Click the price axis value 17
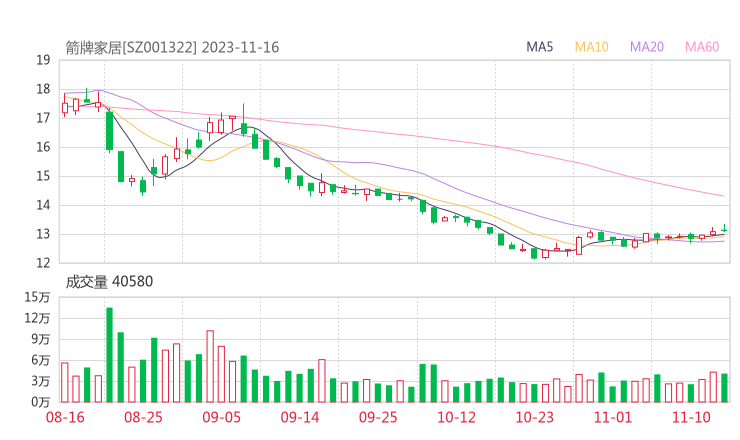Screen dimensions: 740x440 (43, 118)
